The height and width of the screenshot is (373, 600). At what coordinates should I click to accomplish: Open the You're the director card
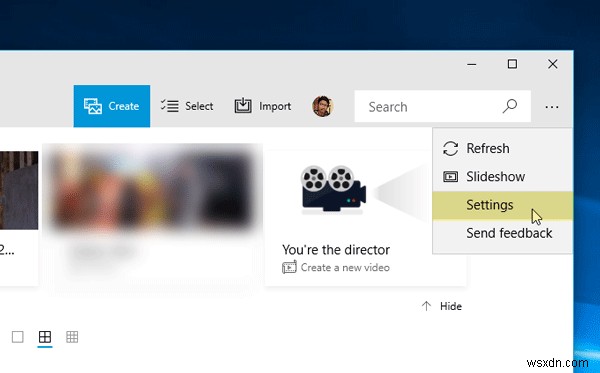coord(365,218)
